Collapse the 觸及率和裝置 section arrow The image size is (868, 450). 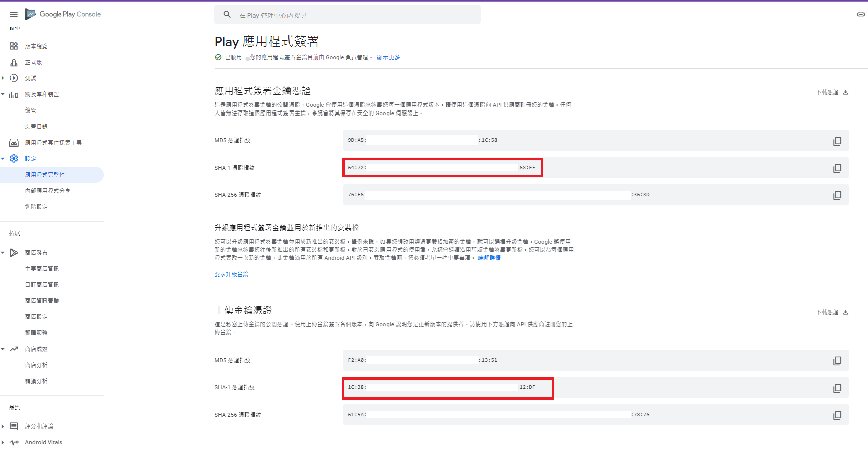point(3,94)
